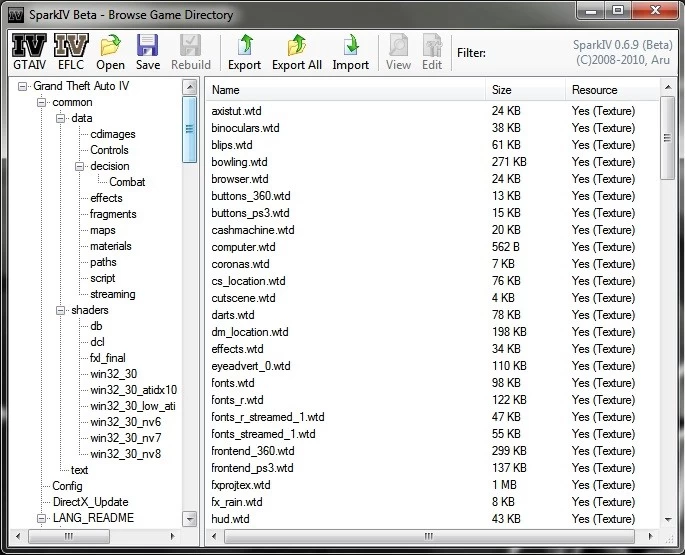Select the fonts_r_streamed_1.wtd file
Screen dimensions: 685x555
(x=267, y=417)
